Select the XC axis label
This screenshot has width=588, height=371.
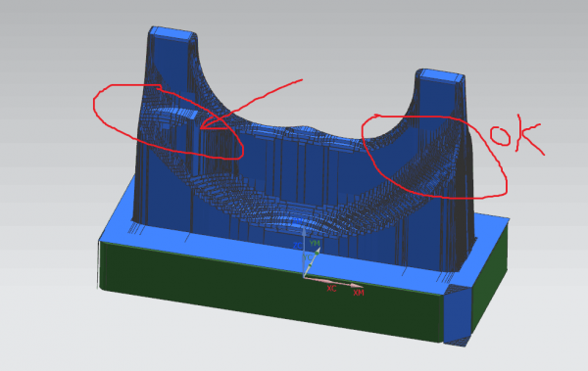(x=331, y=288)
